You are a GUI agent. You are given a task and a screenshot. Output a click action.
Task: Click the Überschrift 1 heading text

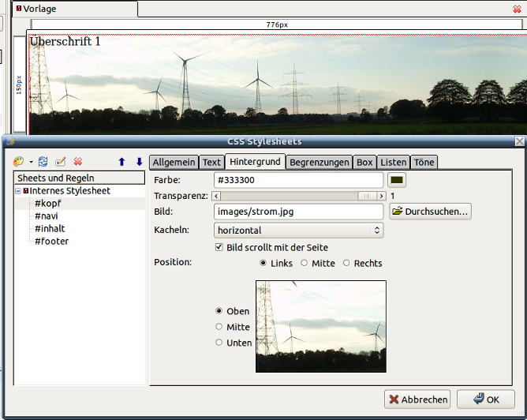coord(65,41)
